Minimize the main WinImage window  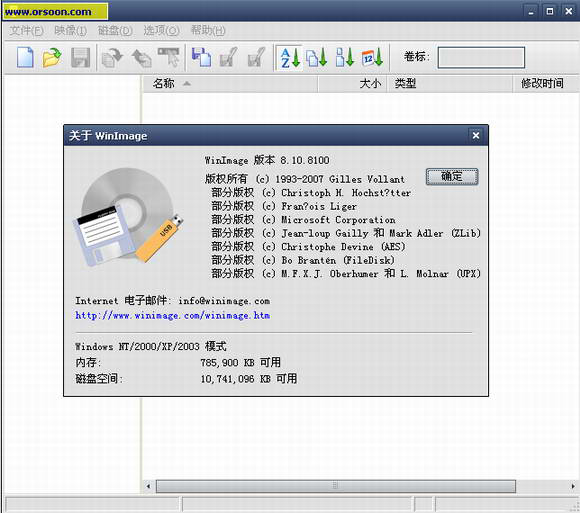(531, 11)
